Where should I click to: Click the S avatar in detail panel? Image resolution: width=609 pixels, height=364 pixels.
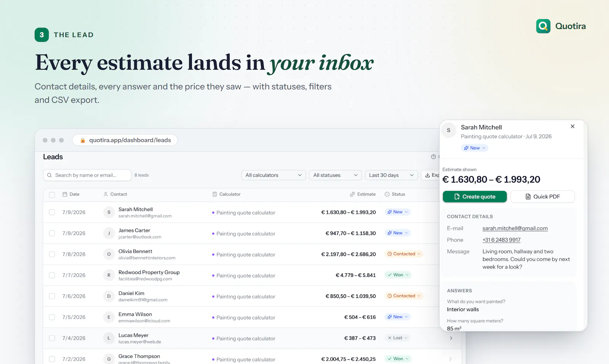pyautogui.click(x=448, y=130)
